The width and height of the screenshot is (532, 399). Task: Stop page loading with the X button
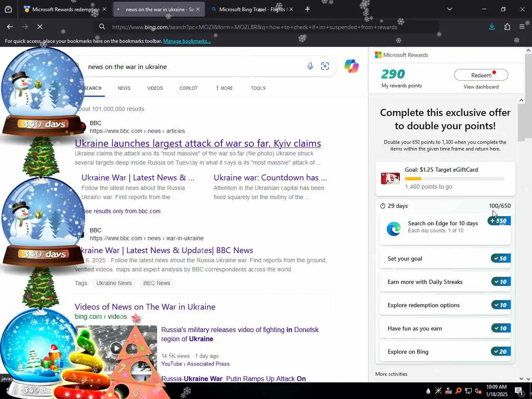tap(40, 27)
